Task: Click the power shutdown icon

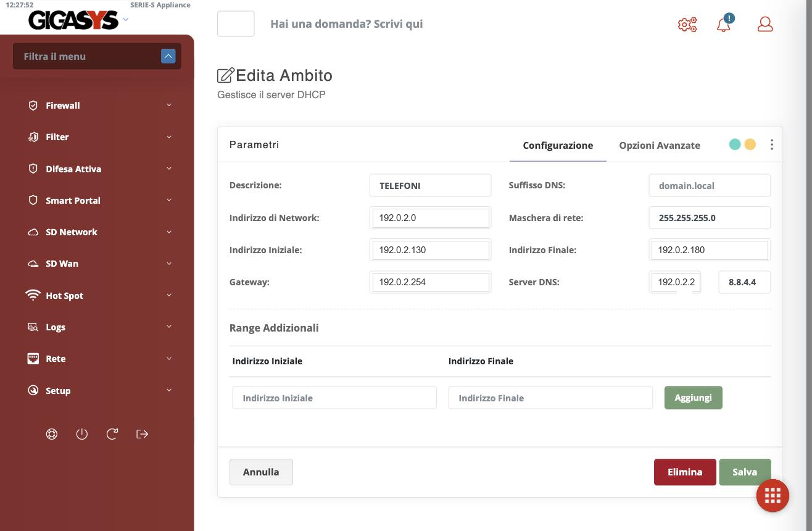Action: point(82,434)
